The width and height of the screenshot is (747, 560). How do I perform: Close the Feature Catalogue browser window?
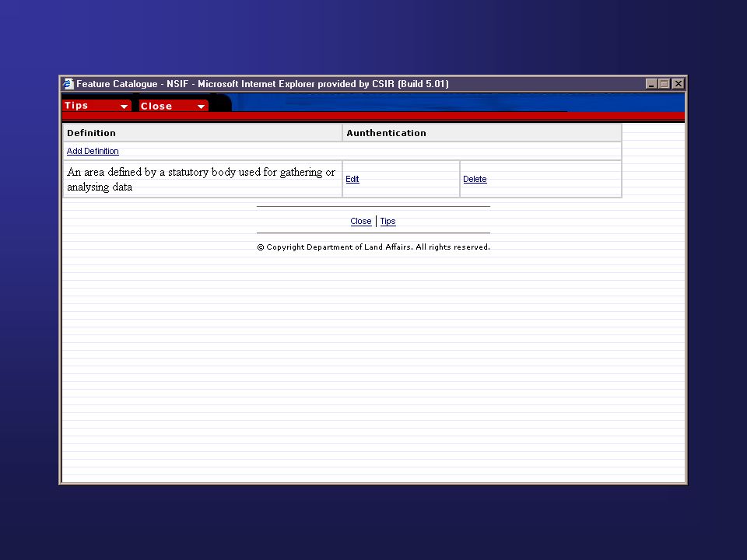point(678,84)
